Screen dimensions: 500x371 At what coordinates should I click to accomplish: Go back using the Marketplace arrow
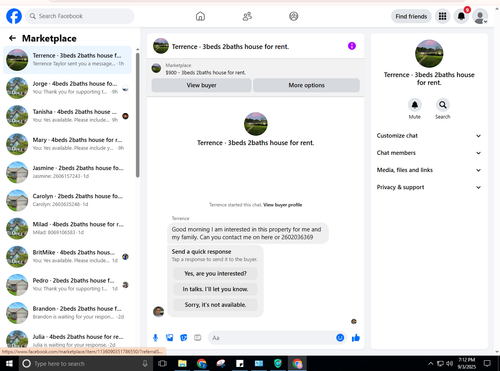point(12,38)
